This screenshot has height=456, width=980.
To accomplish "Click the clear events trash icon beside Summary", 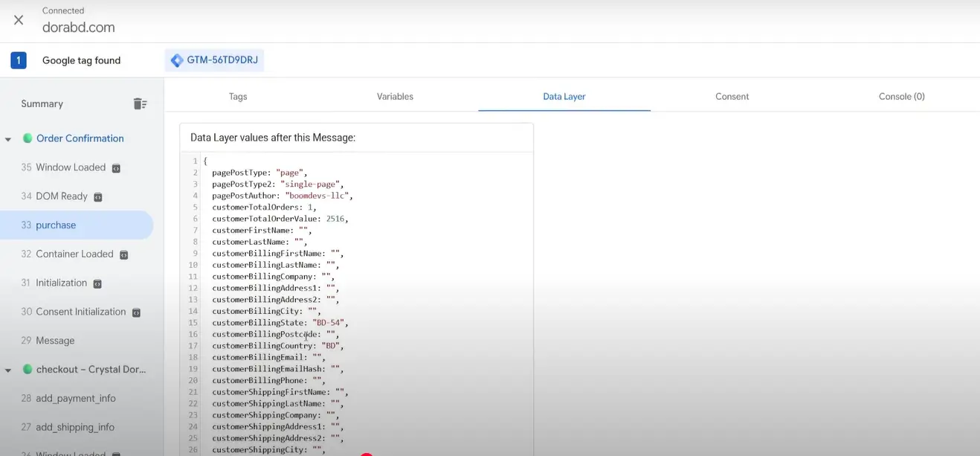I will click(140, 104).
